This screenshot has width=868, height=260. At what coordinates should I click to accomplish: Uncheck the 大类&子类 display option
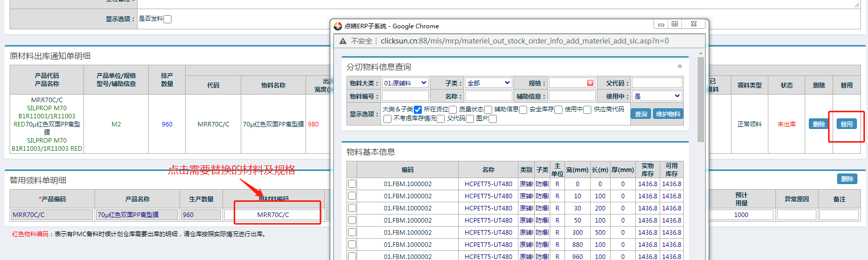[x=418, y=110]
